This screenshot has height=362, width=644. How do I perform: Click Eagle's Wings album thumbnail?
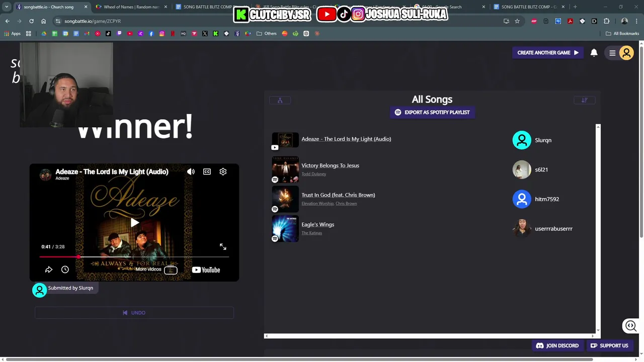[285, 229]
